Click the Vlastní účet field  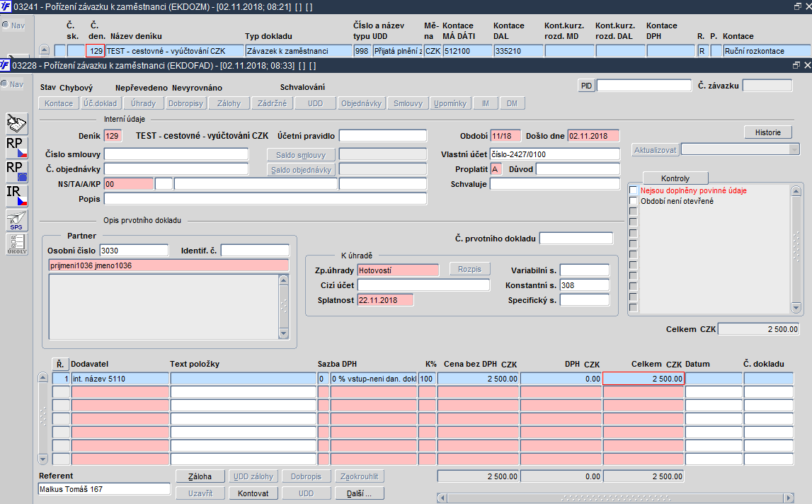pyautogui.click(x=554, y=154)
